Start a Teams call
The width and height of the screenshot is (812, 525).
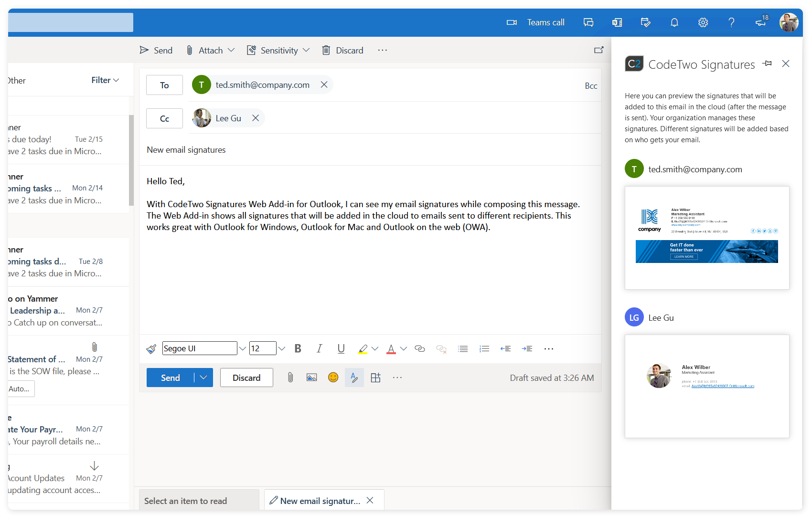535,22
